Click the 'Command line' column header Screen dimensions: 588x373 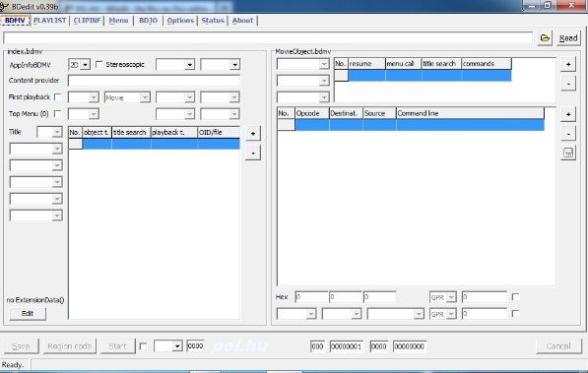(470, 113)
